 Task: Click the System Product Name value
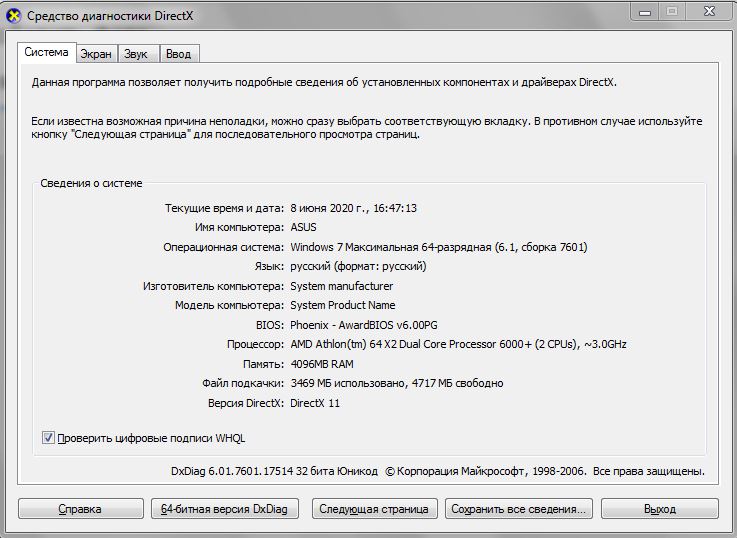click(343, 305)
